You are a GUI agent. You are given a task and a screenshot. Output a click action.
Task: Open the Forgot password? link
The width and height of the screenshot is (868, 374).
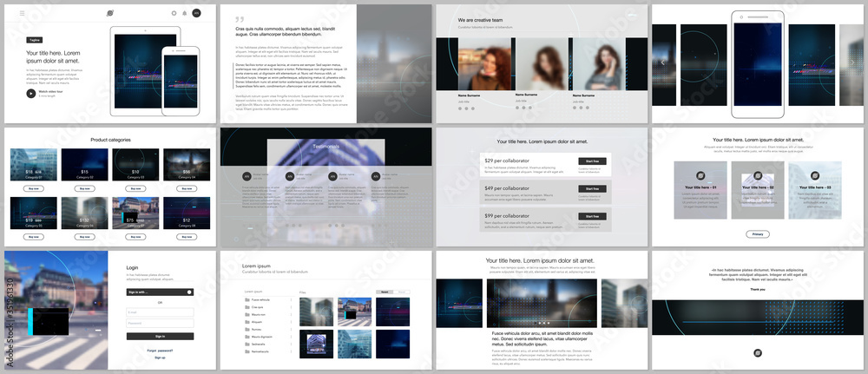(160, 351)
